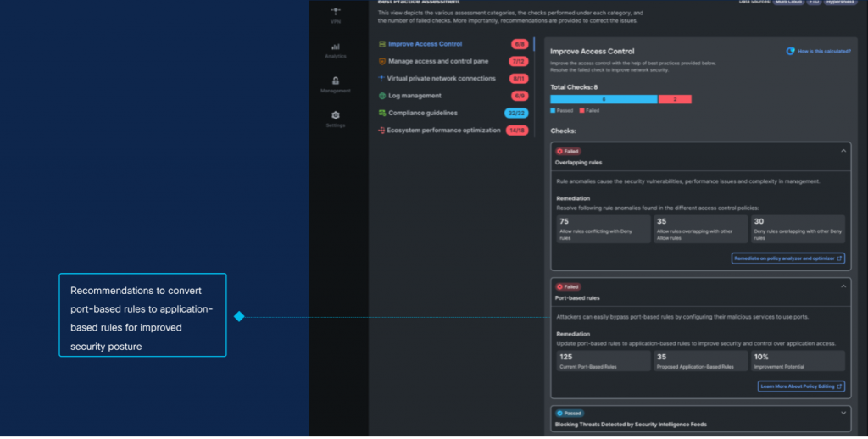This screenshot has height=439, width=868.
Task: Open the 'How is this calculated?' link
Action: click(x=824, y=51)
